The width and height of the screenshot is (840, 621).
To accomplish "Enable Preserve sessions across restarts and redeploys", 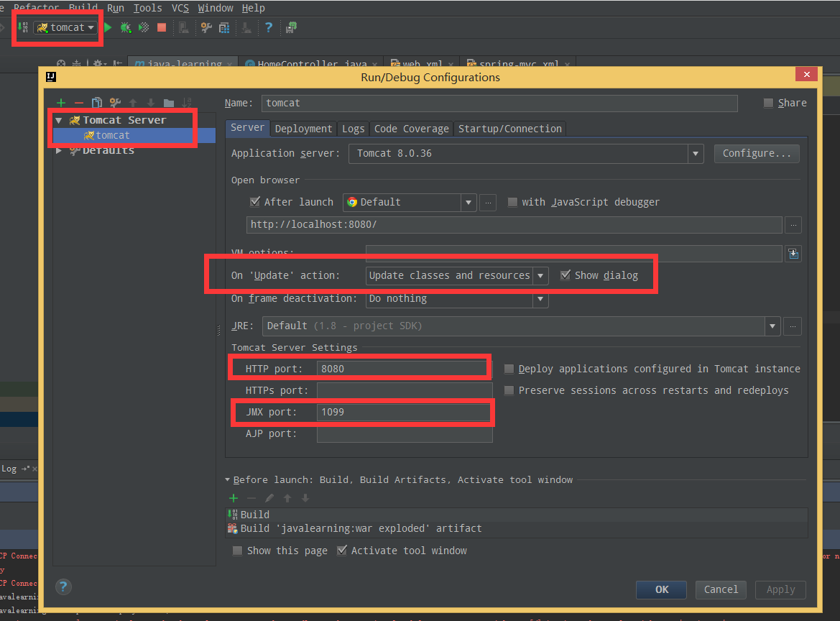I will tap(509, 390).
